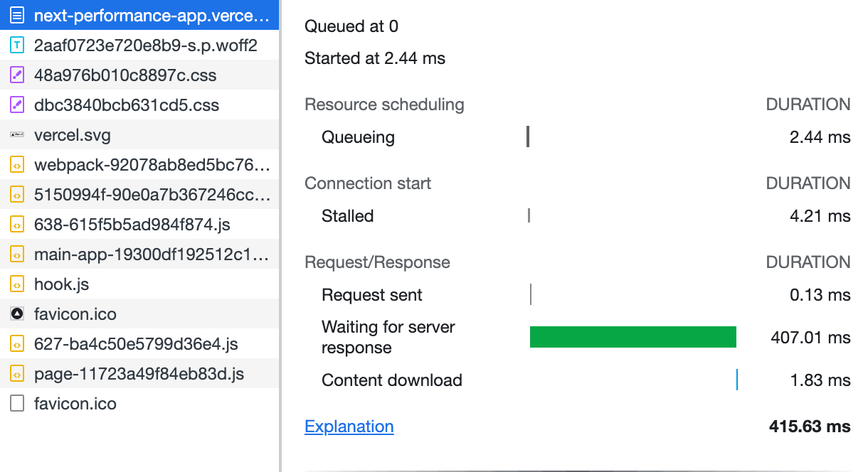Select the 638-615f5b5ad984f874.js request
The height and width of the screenshot is (472, 868).
[x=132, y=225]
